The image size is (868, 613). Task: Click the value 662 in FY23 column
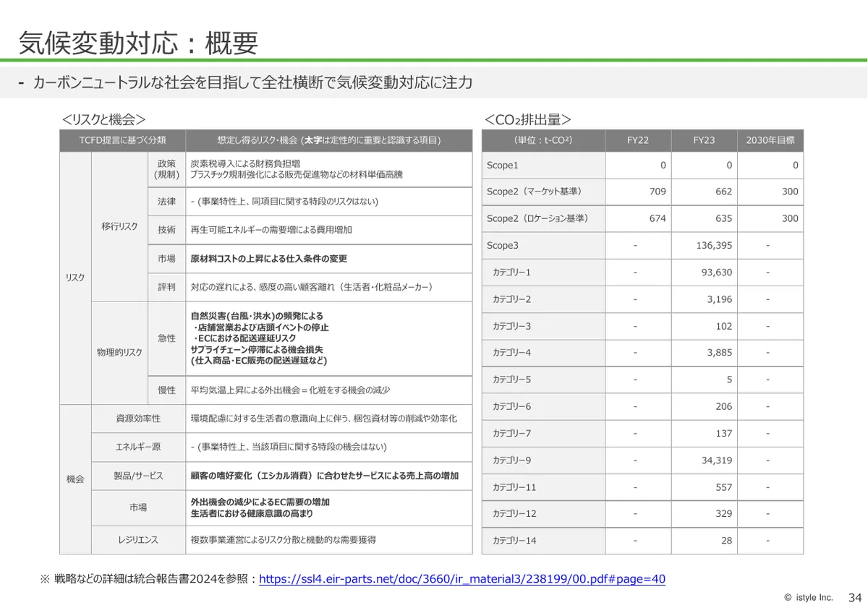[x=723, y=192]
